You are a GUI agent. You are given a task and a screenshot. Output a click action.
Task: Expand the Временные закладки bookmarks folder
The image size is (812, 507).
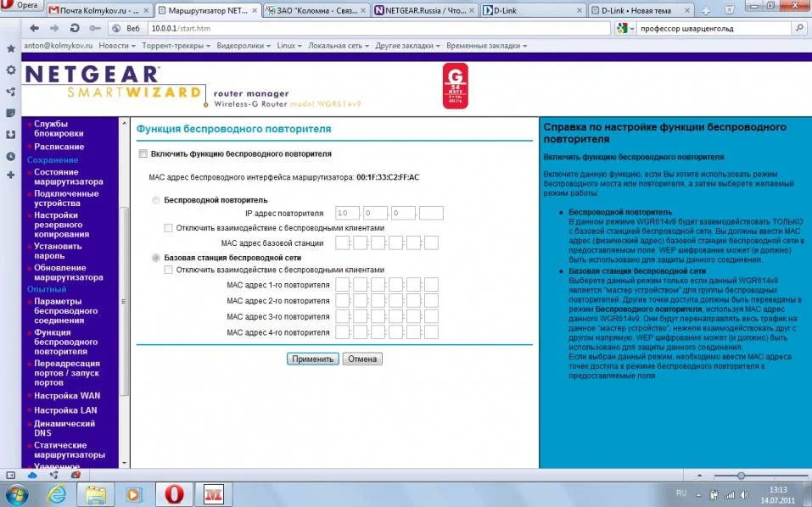(x=487, y=46)
